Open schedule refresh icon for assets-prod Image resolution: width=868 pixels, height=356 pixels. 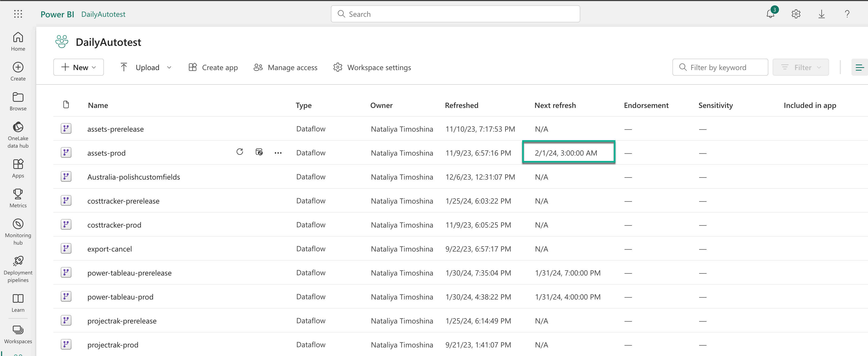click(259, 152)
